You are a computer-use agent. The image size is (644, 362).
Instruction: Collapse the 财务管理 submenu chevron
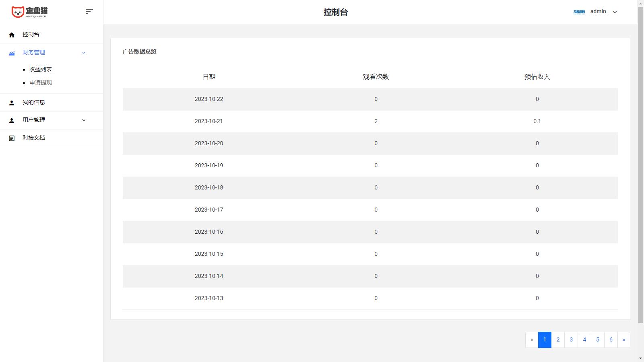coord(84,53)
